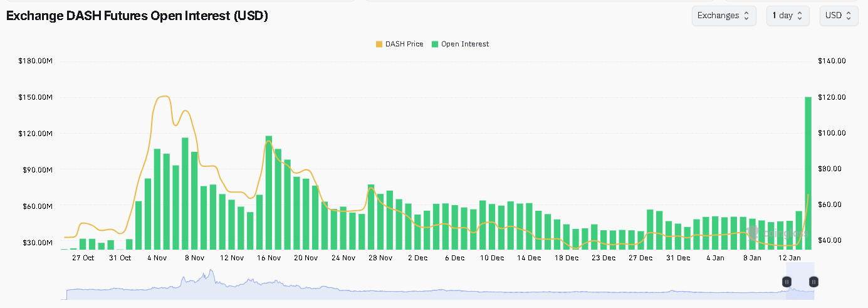Click the bar above the 2 Dec label

[x=417, y=232]
